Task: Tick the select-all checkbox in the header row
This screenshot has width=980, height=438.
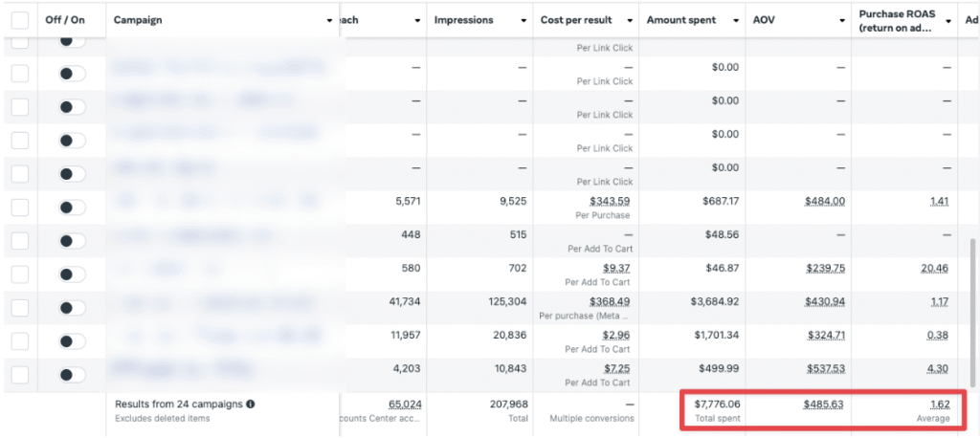Action: pos(20,20)
